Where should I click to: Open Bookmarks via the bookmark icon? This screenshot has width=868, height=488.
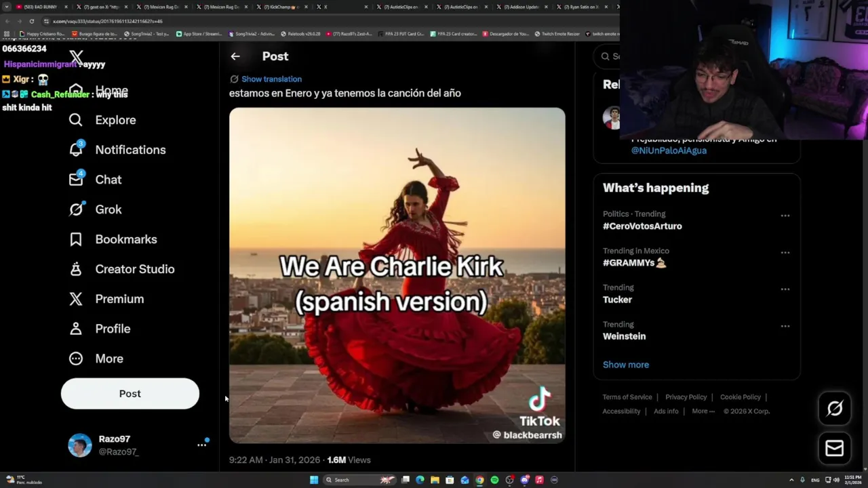tap(76, 239)
